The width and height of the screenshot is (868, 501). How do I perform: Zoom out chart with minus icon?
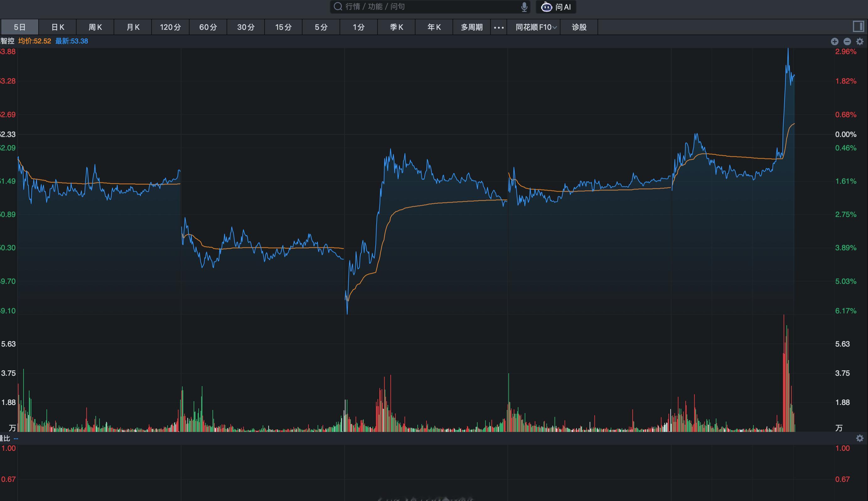pyautogui.click(x=847, y=41)
